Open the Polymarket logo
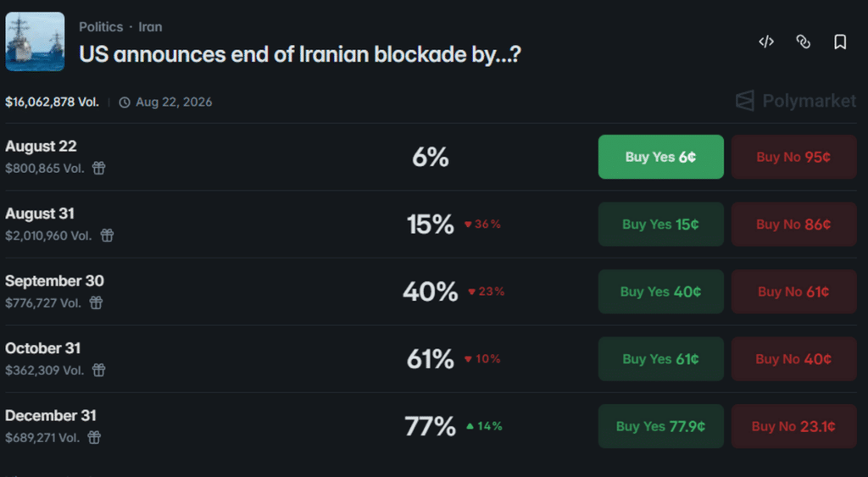The image size is (868, 477). [795, 101]
